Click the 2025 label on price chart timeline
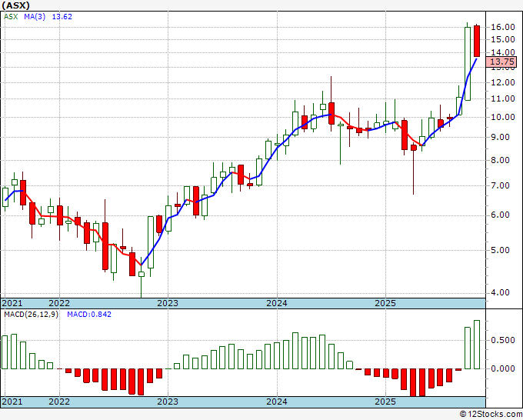523x420 pixels. (385, 303)
